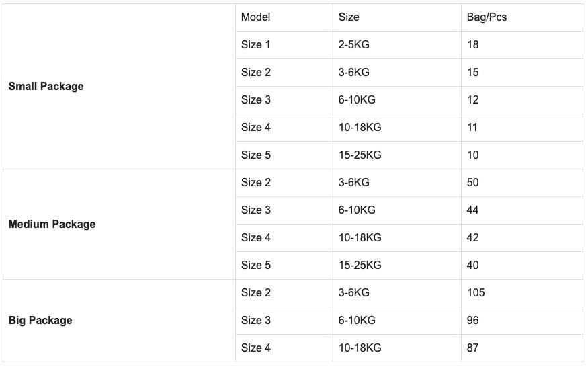This screenshot has width=588, height=367.
Task: Select the cell showing 18 pieces
Action: (522, 45)
